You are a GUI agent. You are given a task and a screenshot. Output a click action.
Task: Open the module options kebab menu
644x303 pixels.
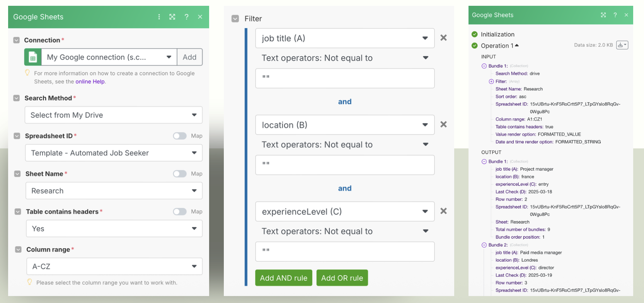(159, 17)
